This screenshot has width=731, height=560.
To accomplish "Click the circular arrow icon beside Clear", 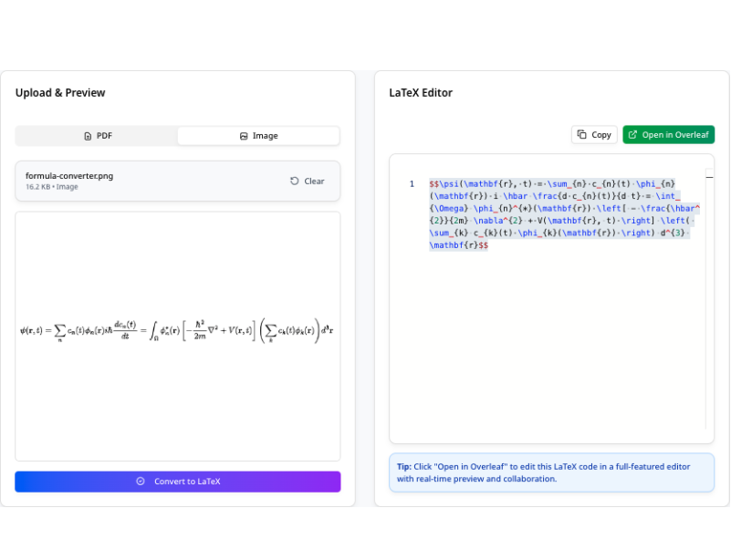I will 294,181.
